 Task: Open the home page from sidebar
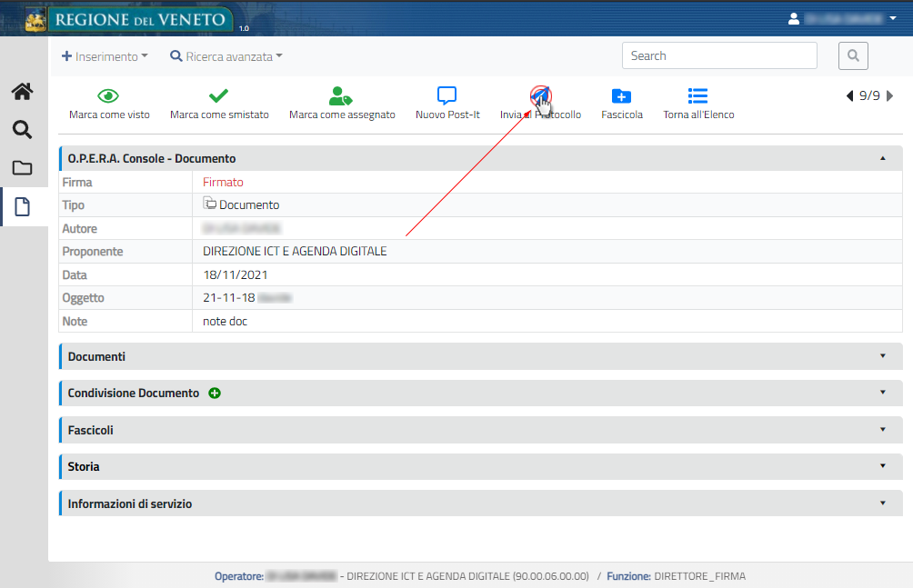[x=22, y=91]
